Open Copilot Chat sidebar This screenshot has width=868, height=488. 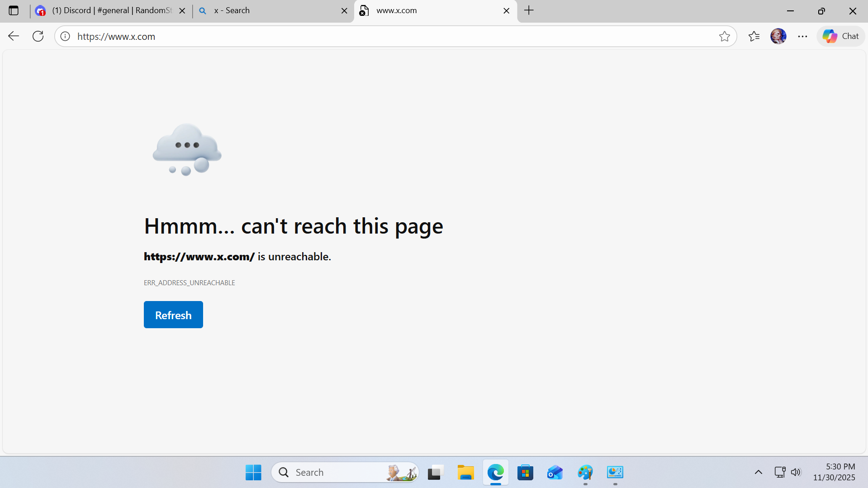pos(841,36)
